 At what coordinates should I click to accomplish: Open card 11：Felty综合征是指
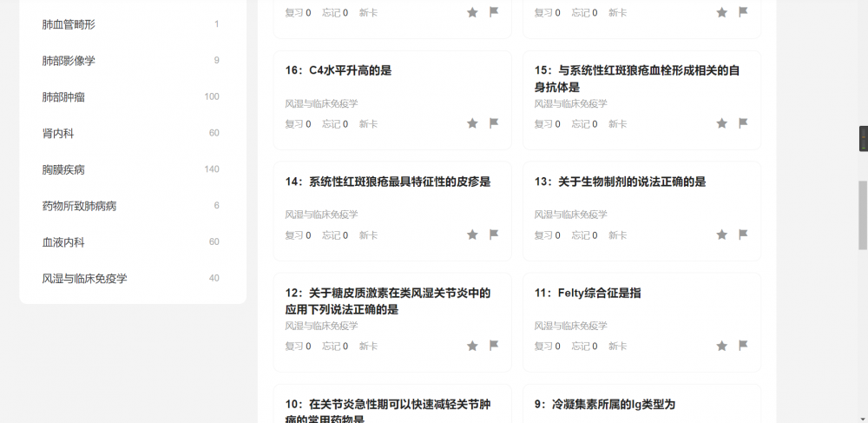coord(588,293)
